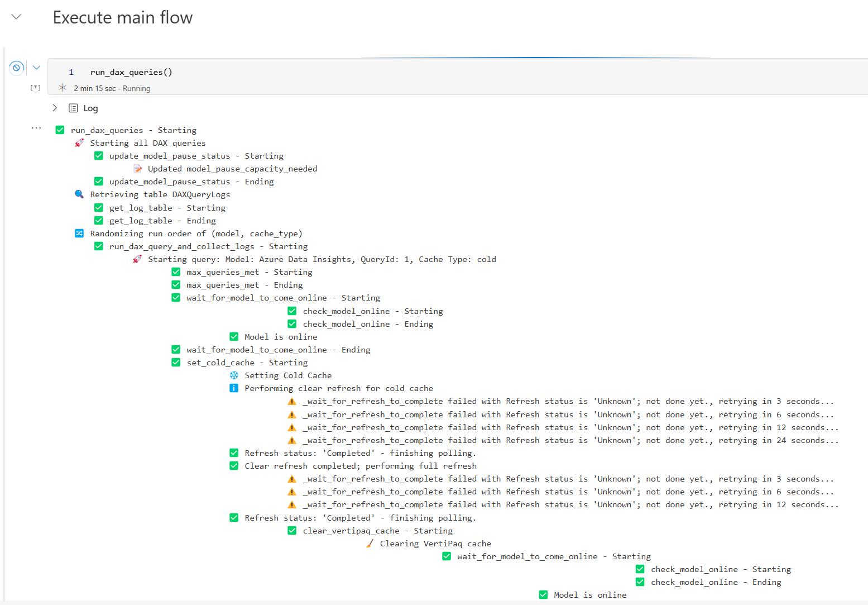Open the output ellipsis more options menu
Image resolution: width=868 pixels, height=605 pixels.
(x=36, y=128)
